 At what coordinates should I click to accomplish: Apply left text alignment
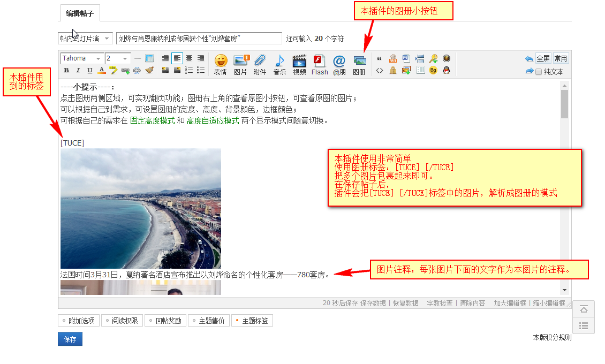[x=177, y=58]
